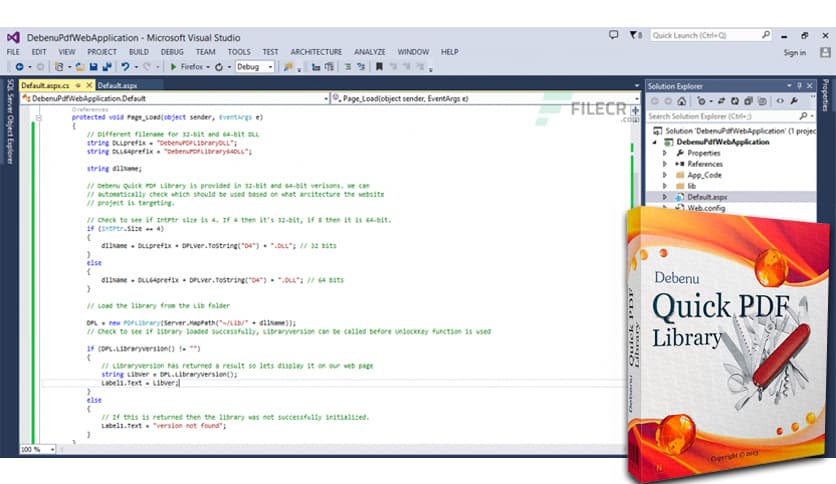Click the Pending Changes Filter icon
The height and width of the screenshot is (484, 836).
pos(701,101)
